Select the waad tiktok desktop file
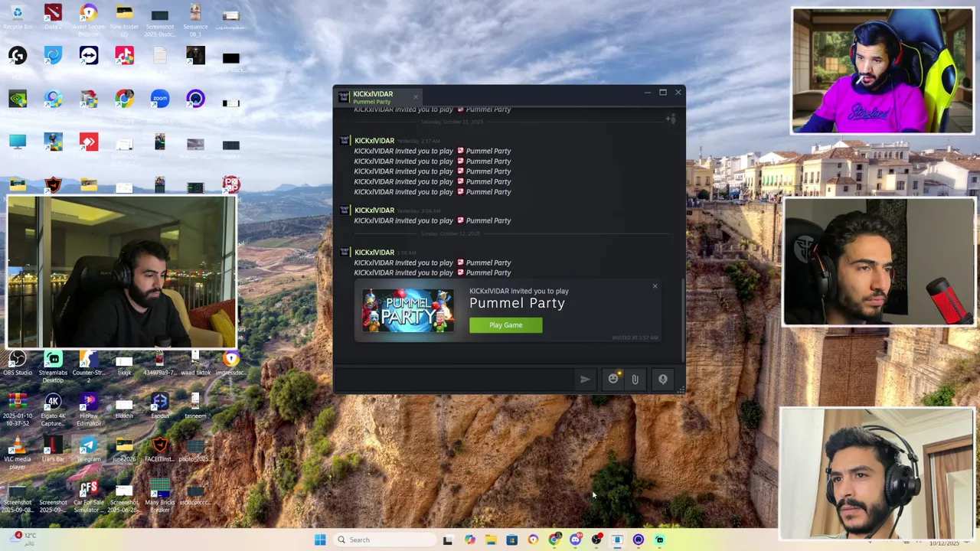This screenshot has width=980, height=551. [195, 364]
